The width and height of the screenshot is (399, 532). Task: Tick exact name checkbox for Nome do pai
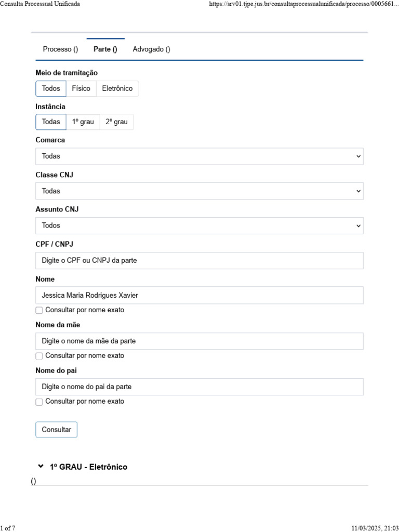click(x=39, y=402)
